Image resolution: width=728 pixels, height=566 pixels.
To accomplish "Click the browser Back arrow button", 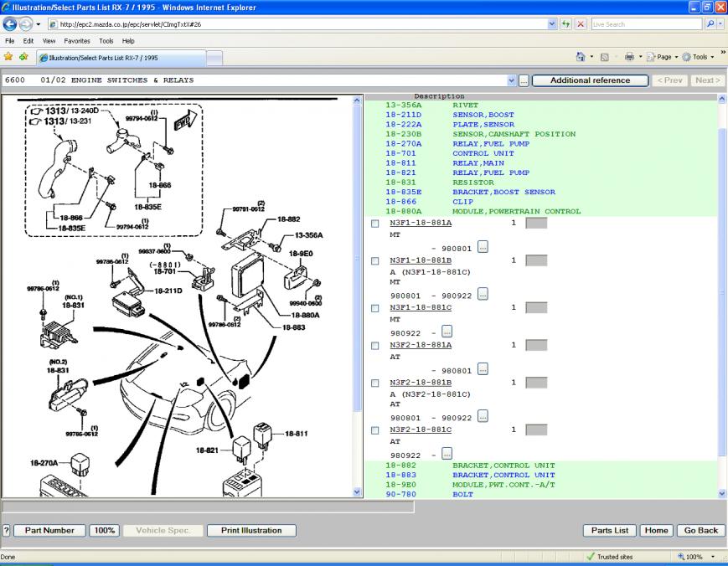I will click(12, 24).
